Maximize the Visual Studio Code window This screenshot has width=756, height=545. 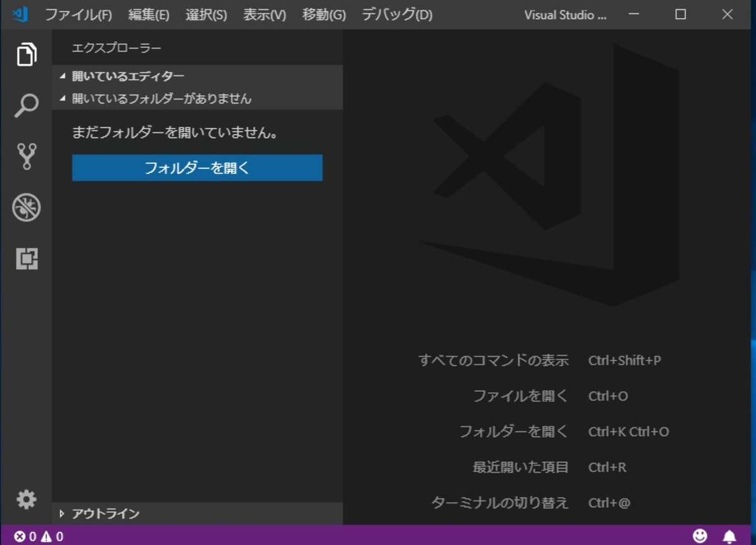coord(680,14)
